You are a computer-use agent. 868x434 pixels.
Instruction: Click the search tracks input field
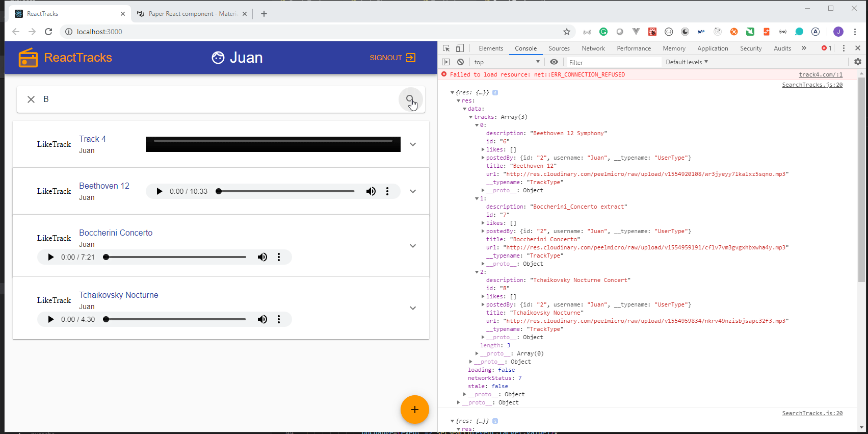click(x=219, y=99)
